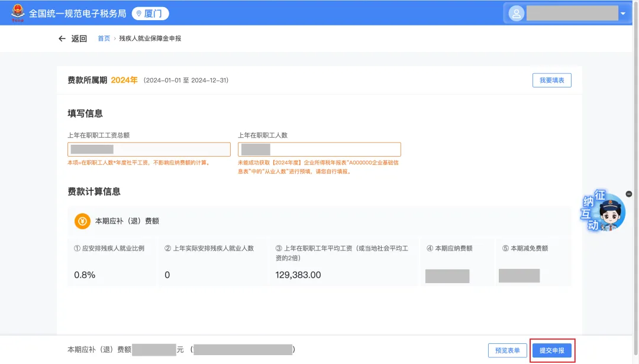This screenshot has height=364, width=639.
Task: Submit with the 提交申报 button
Action: pos(552,351)
